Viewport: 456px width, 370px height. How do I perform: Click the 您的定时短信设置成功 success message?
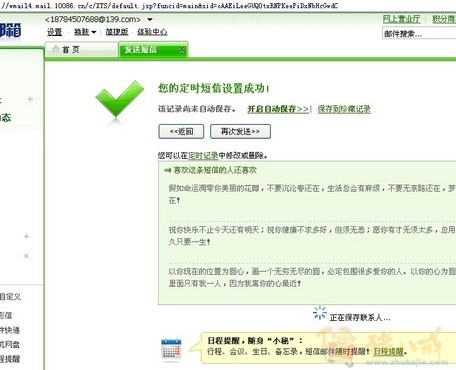point(214,88)
